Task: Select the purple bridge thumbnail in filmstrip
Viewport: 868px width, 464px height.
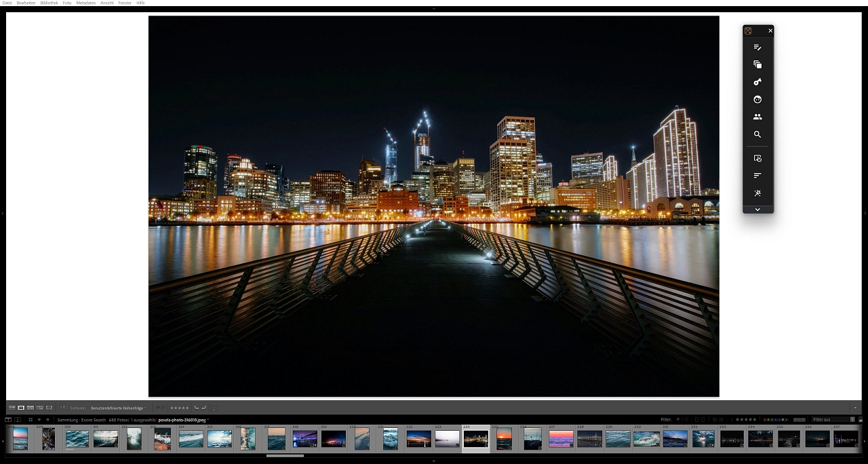Action: point(304,439)
